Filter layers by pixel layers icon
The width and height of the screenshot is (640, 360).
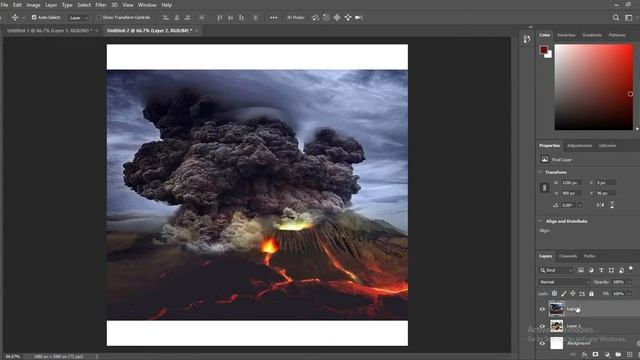pyautogui.click(x=581, y=270)
